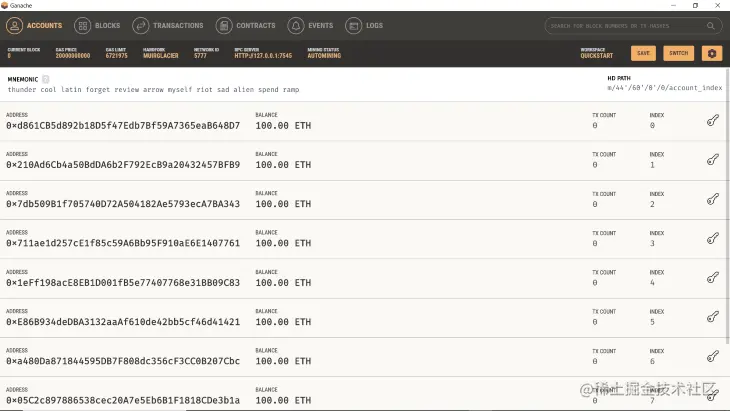Click the Switch workspace button
730x411 pixels.
tap(678, 53)
